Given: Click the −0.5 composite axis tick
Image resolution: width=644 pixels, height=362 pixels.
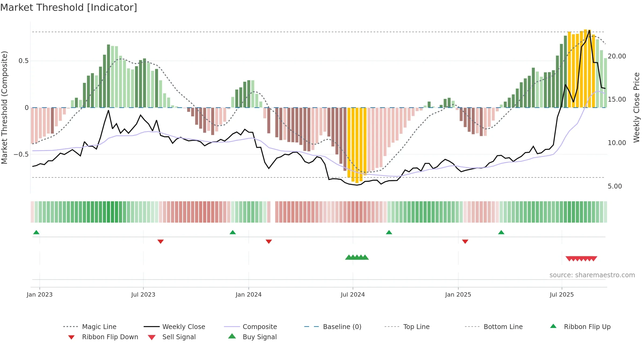Looking at the screenshot, I should pos(21,154).
